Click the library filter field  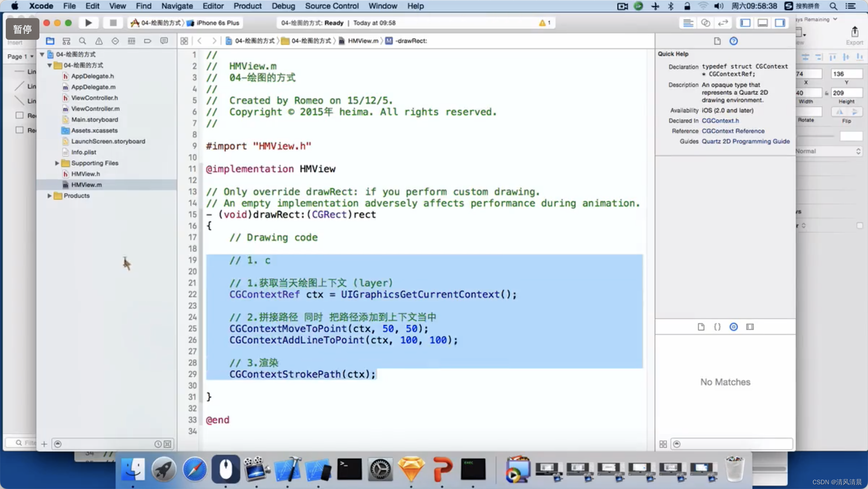(732, 444)
